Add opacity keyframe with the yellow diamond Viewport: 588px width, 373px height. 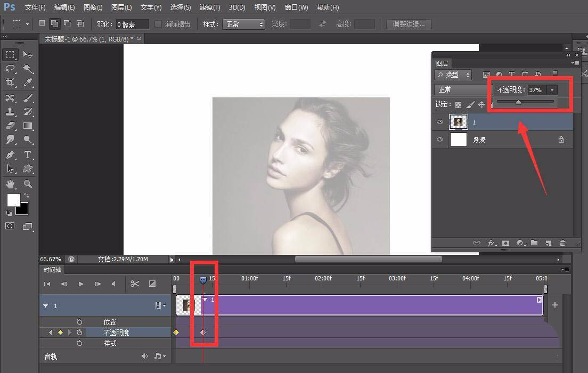[60, 332]
